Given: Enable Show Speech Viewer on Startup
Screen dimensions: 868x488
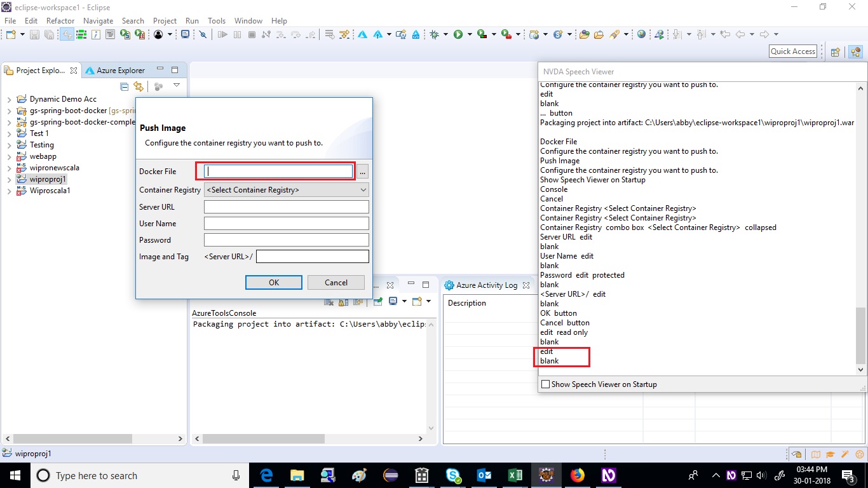Looking at the screenshot, I should pyautogui.click(x=545, y=384).
